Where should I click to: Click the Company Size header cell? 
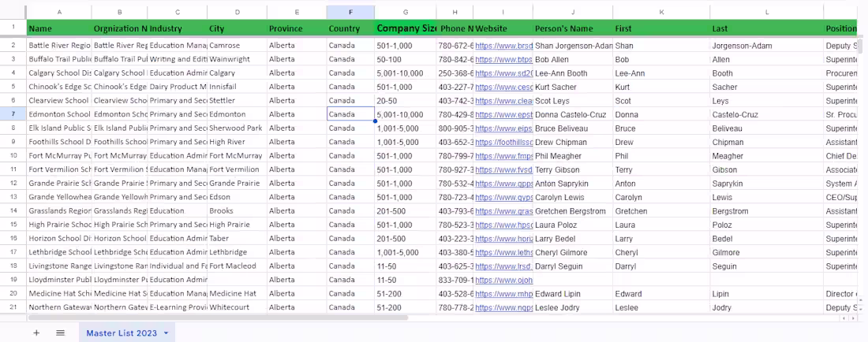click(x=406, y=28)
